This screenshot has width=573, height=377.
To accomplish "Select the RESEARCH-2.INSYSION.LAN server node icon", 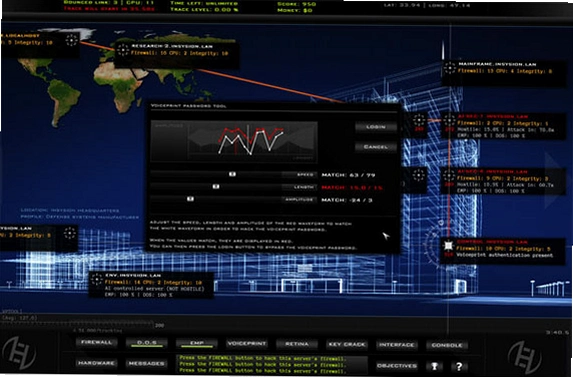I will tap(123, 50).
